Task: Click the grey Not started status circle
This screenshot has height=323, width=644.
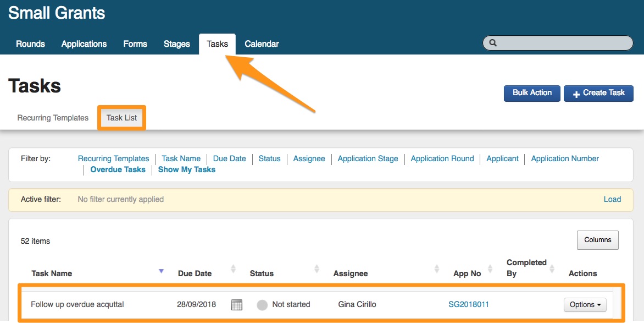Action: click(262, 305)
